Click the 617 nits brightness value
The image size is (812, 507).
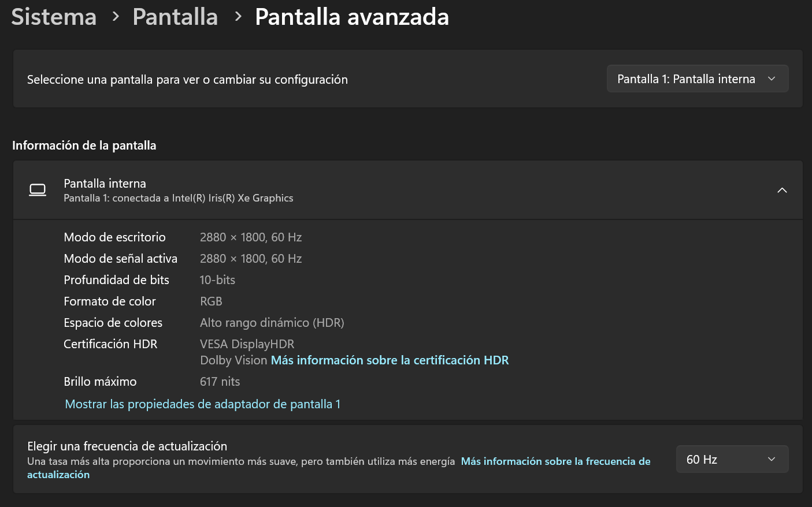[220, 382]
